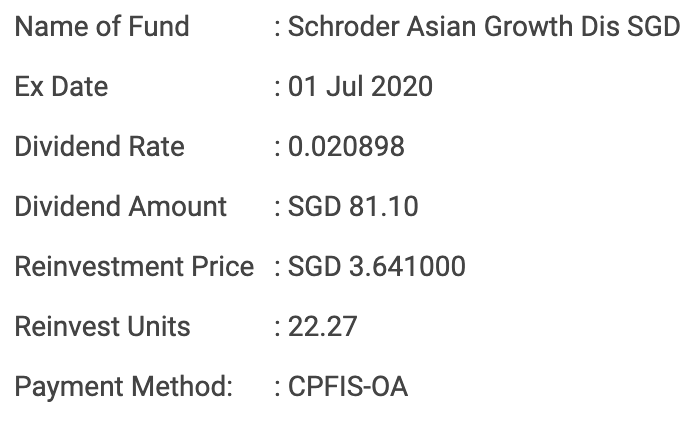Click the "Reinvestment Price" label
690x446 pixels.
134,266
